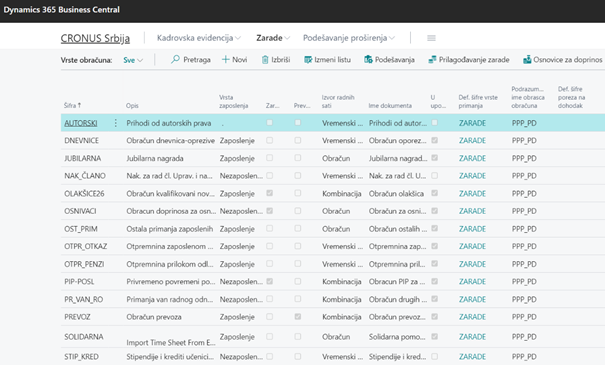Select the DNEVNICE code cell
Image resolution: width=605 pixels, height=365 pixels.
(x=81, y=140)
